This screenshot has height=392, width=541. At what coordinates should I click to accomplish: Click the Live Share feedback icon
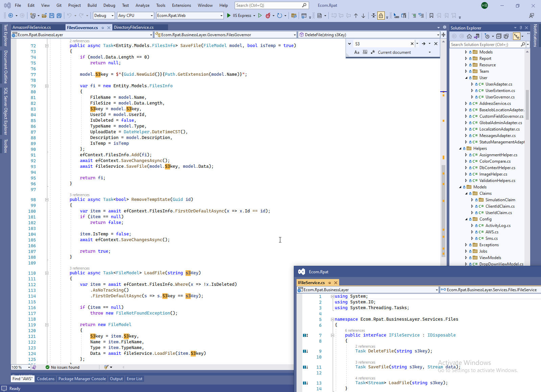pos(532,16)
